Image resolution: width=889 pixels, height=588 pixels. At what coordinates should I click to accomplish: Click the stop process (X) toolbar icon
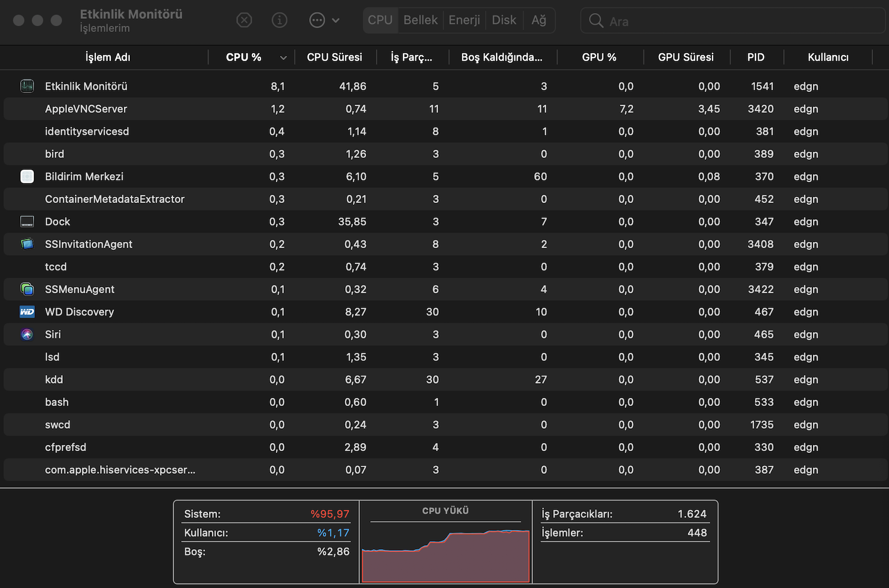click(244, 21)
